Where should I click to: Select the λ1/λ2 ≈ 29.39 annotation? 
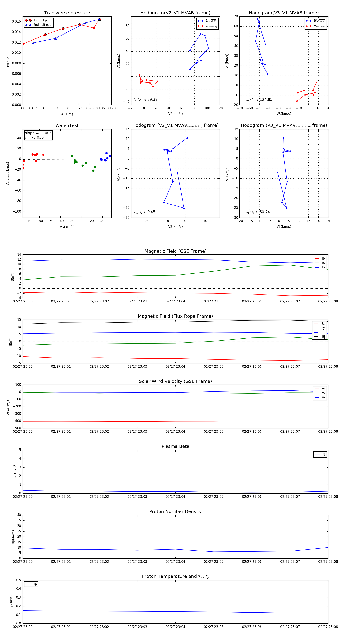tap(146, 100)
